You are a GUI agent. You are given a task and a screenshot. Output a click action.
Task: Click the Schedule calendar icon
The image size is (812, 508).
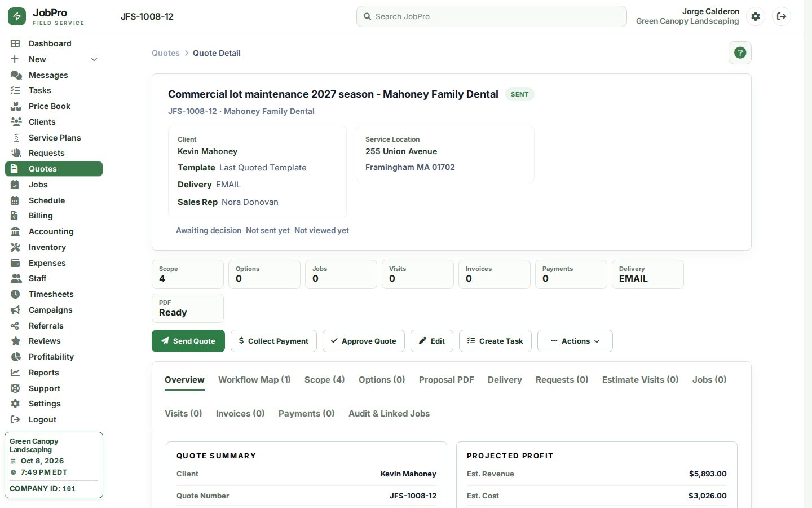pyautogui.click(x=15, y=200)
